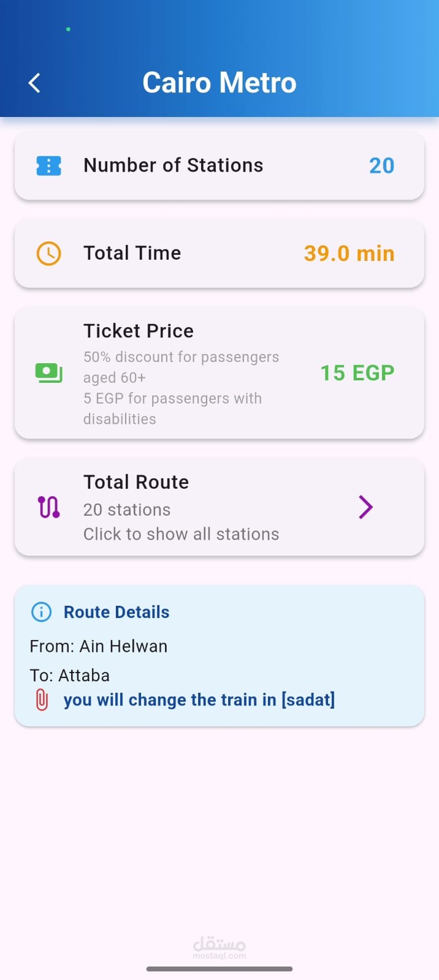The image size is (439, 980).
Task: Click the 39.0 min time value
Action: click(349, 253)
